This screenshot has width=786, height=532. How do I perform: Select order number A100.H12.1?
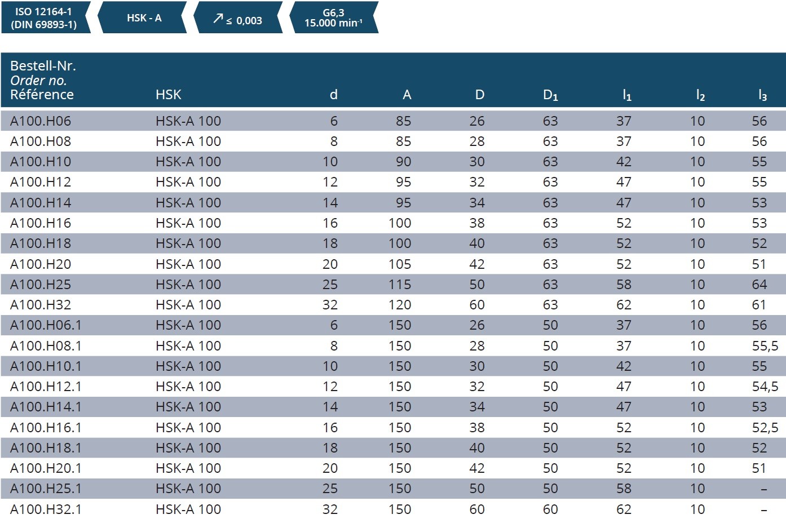pos(46,387)
